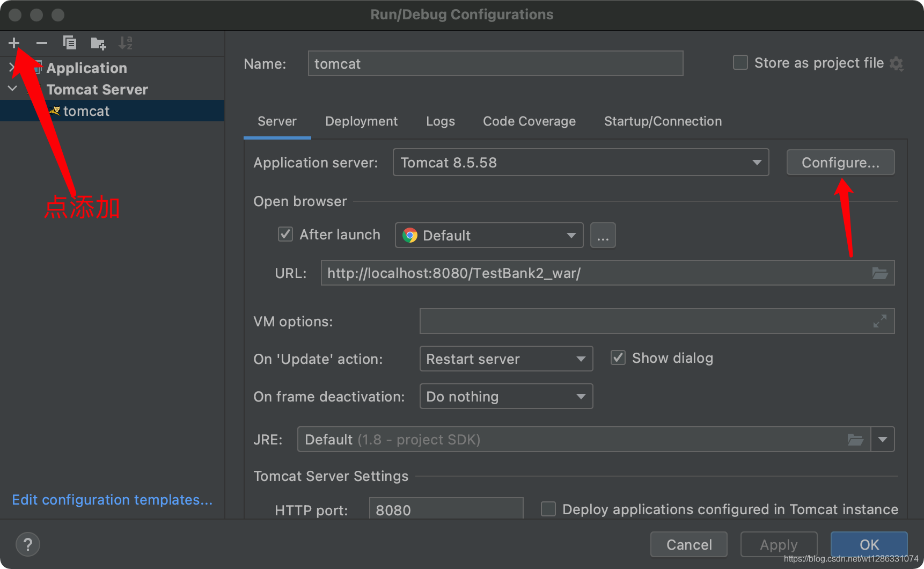This screenshot has height=569, width=924.
Task: Open the Application server dropdown
Action: tap(581, 163)
